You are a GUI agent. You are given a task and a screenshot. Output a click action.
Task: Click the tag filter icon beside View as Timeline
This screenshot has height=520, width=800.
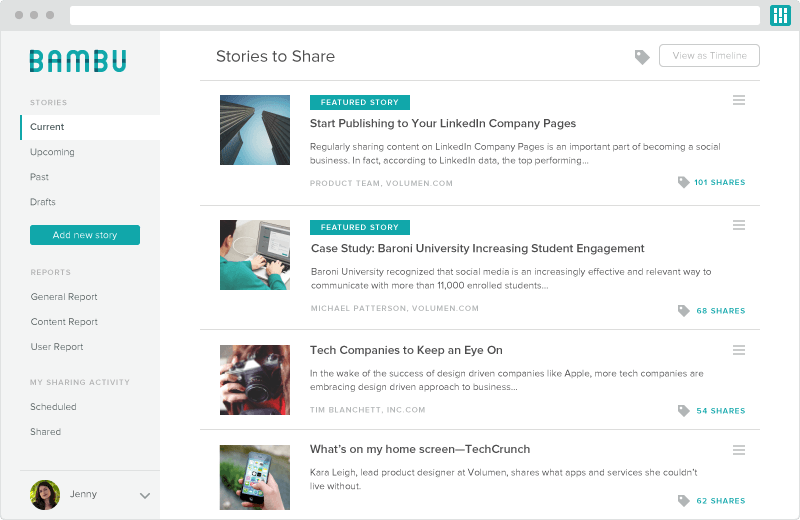tap(642, 57)
